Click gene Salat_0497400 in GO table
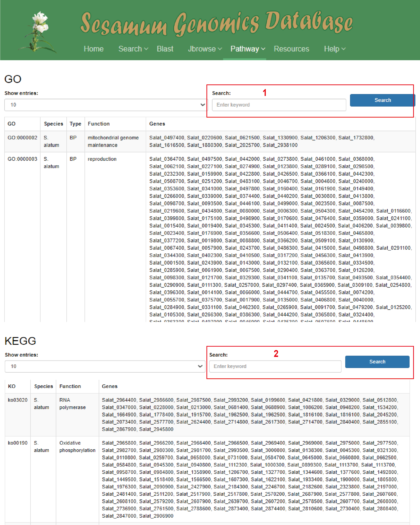This screenshot has width=420, height=525. click(167, 138)
